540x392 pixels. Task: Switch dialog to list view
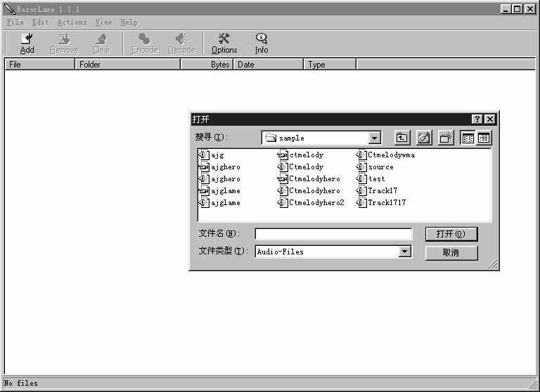(468, 138)
